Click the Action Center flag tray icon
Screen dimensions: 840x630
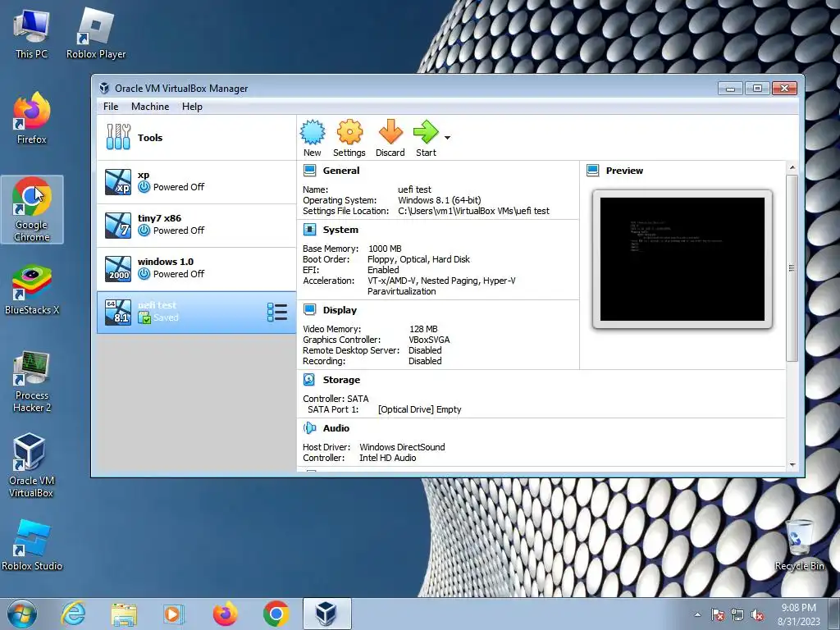[x=718, y=615]
